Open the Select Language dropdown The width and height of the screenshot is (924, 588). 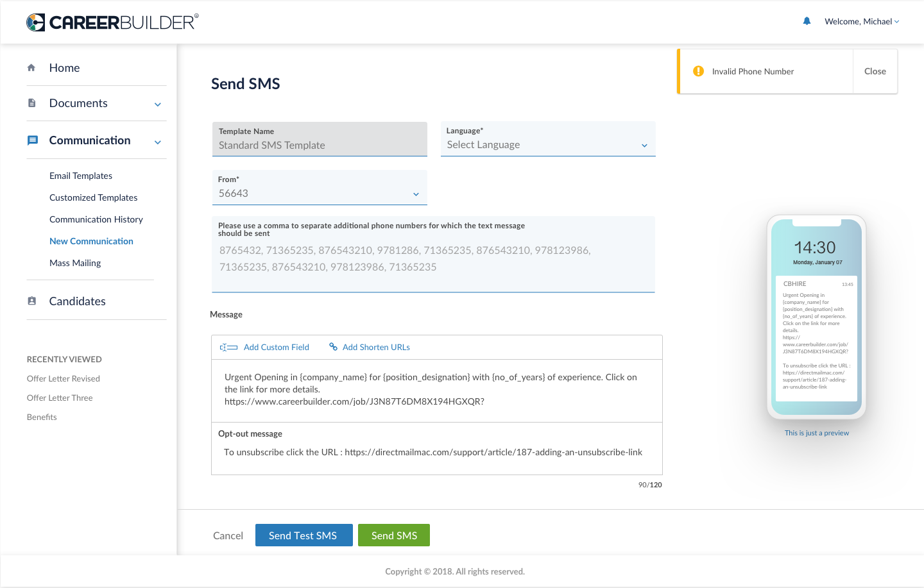(x=548, y=145)
